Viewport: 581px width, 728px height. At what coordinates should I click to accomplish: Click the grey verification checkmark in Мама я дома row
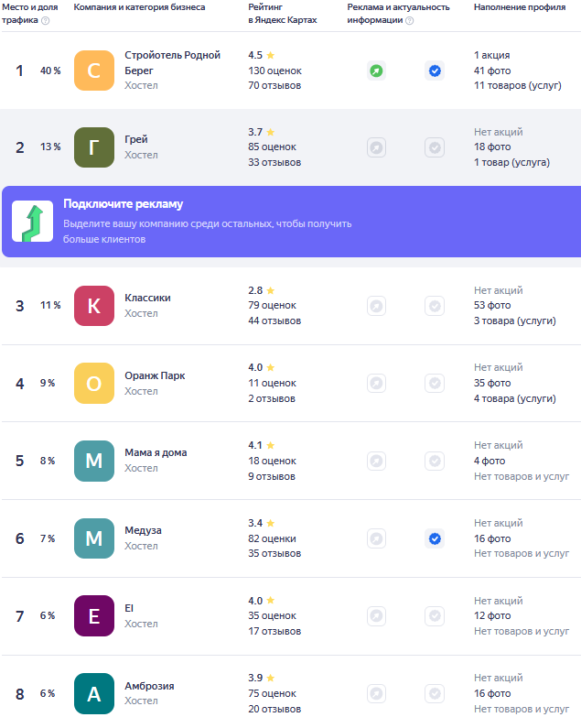point(435,461)
